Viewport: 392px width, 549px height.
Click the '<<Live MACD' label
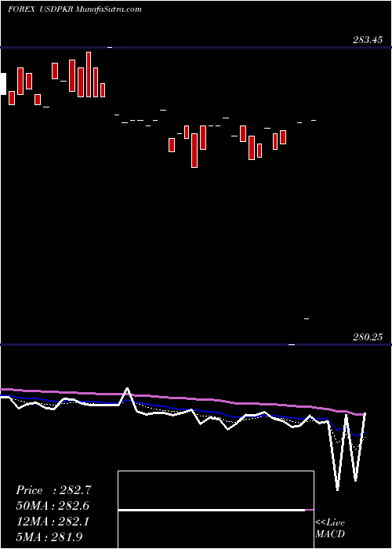tap(330, 528)
